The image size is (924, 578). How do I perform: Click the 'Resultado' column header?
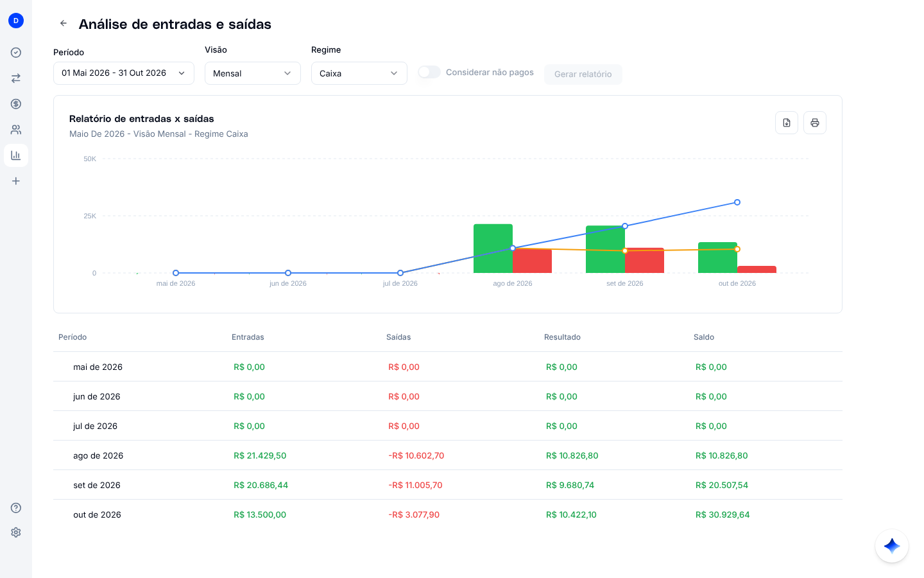point(562,337)
